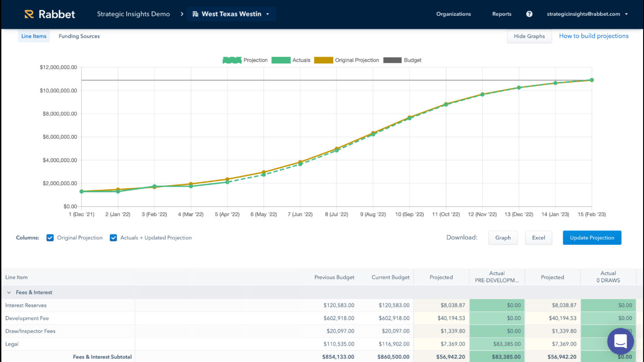Viewport: 644px width, 362px height.
Task: Toggle the Original Projection checkbox
Action: (x=50, y=238)
